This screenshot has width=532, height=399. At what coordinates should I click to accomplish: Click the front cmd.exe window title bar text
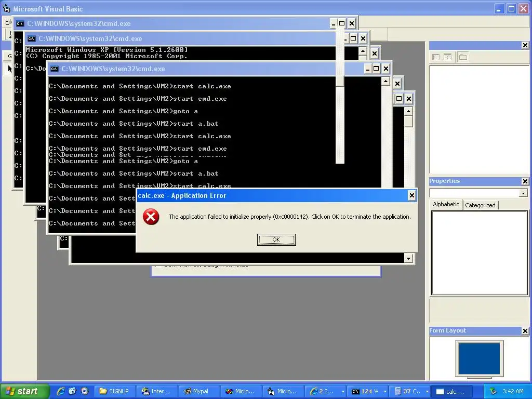[x=113, y=69]
